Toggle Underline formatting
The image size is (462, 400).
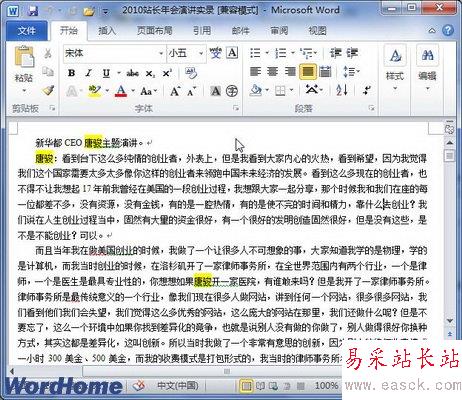pos(106,73)
